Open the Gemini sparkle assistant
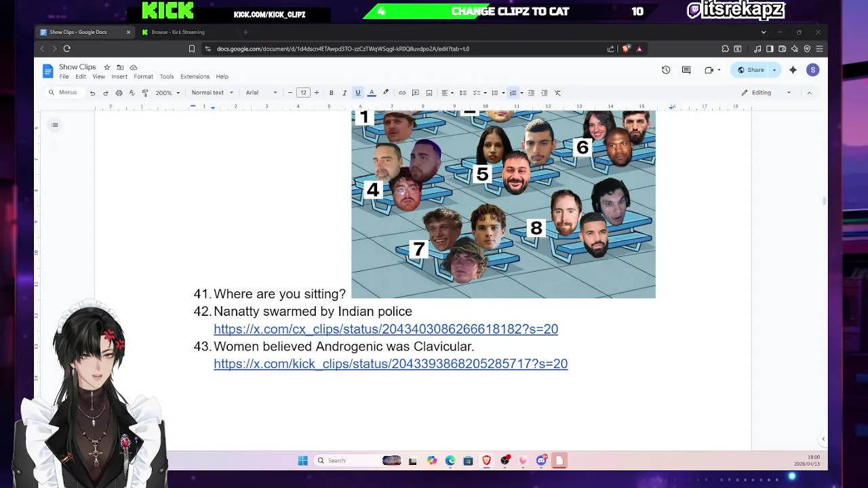This screenshot has width=868, height=488. click(x=793, y=70)
